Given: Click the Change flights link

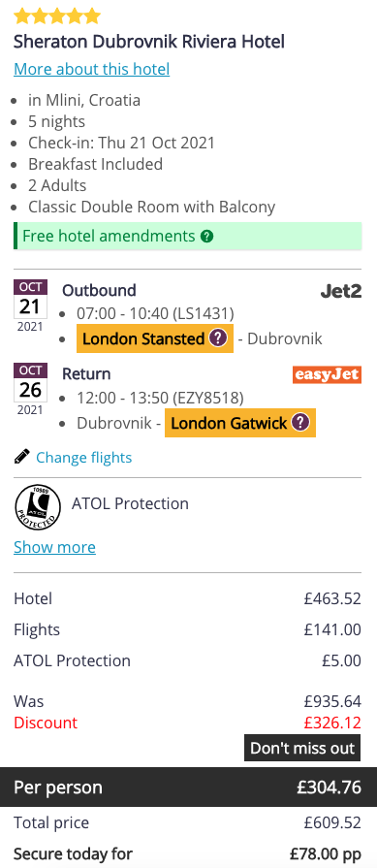Looking at the screenshot, I should (x=84, y=457).
